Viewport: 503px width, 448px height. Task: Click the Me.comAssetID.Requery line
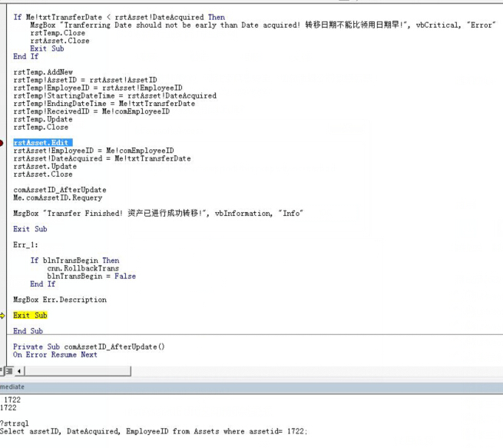pyautogui.click(x=58, y=197)
